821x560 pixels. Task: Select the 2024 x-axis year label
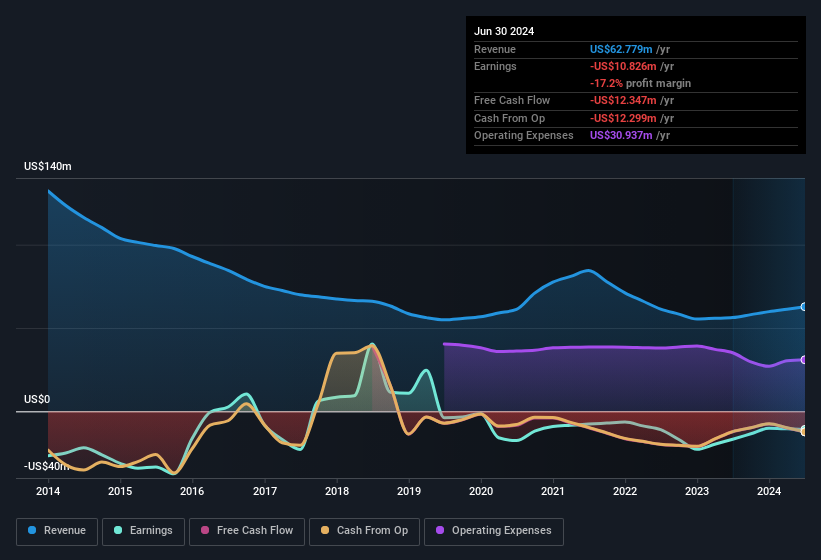click(769, 491)
